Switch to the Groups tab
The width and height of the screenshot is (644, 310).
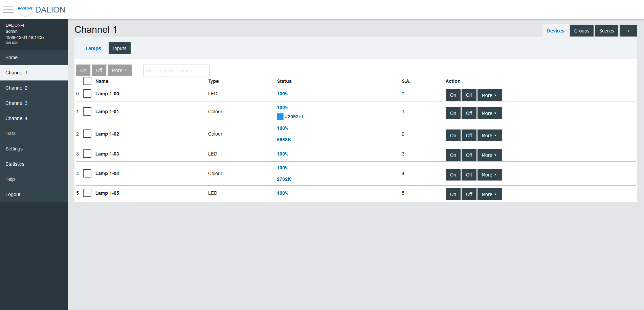[581, 31]
